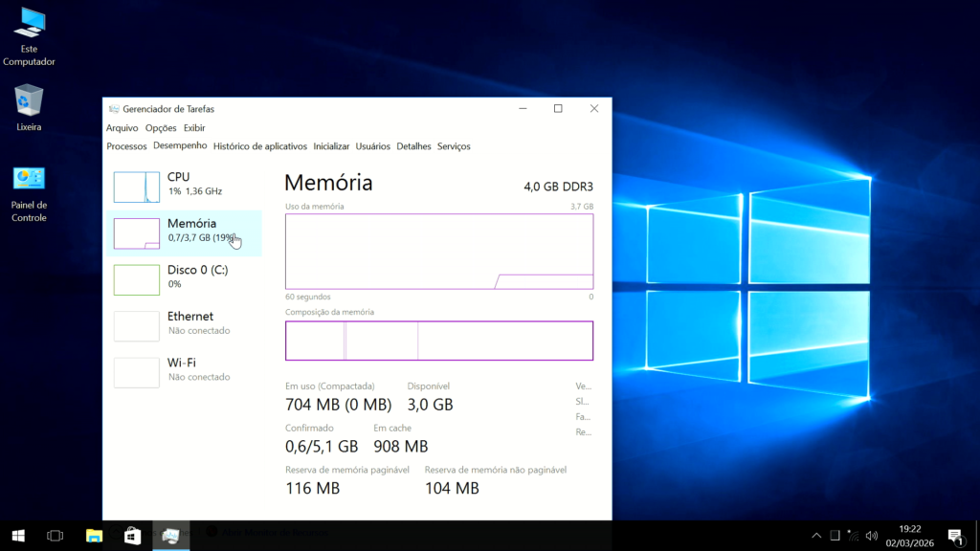Switch to the Processos tab
The width and height of the screenshot is (980, 551).
coord(126,146)
